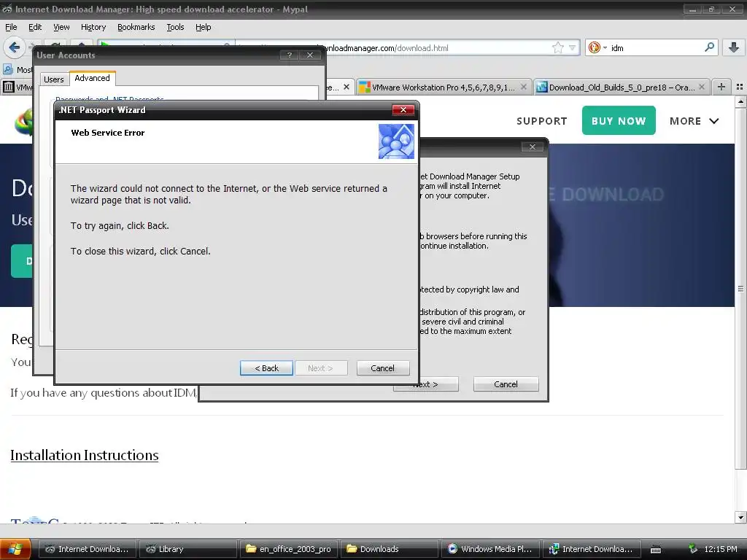Image resolution: width=747 pixels, height=560 pixels.
Task: Click SUPPORT in the IDM site header
Action: [x=542, y=121]
